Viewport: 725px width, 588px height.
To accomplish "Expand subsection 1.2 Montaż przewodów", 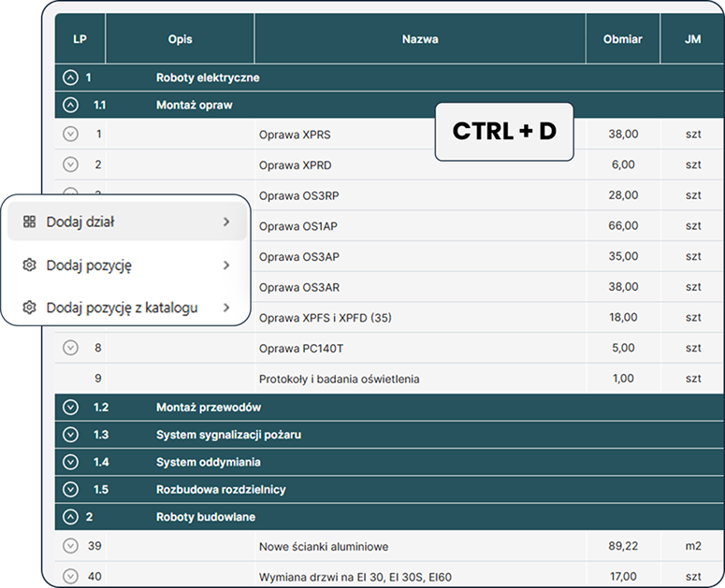I will pyautogui.click(x=70, y=408).
